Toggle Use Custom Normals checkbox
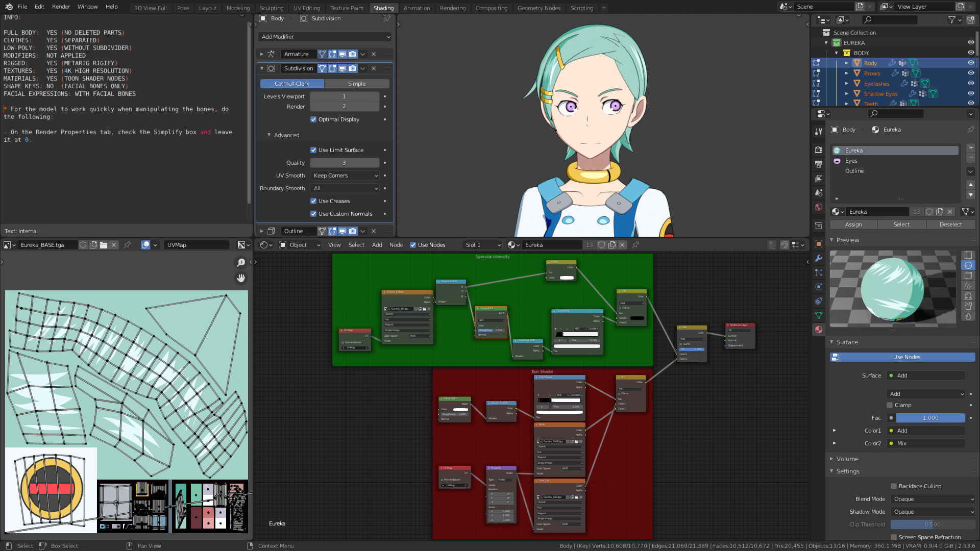This screenshot has height=551, width=980. click(x=313, y=214)
